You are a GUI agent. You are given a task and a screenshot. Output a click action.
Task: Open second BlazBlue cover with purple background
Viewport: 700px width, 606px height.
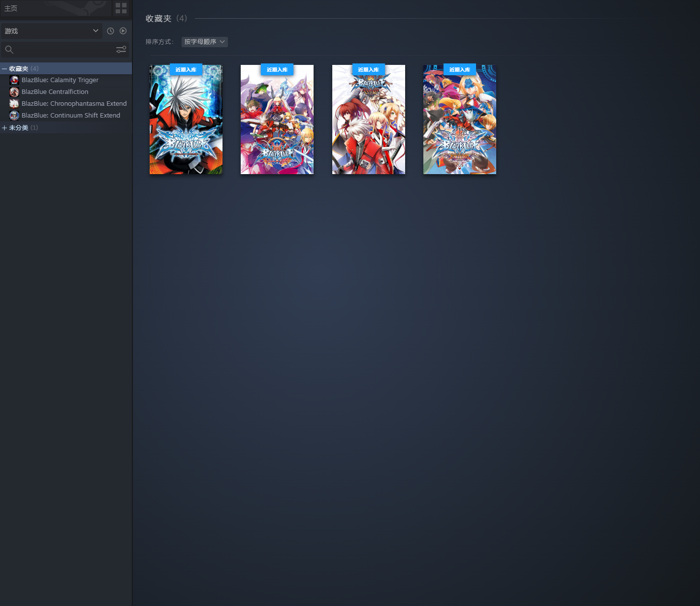click(277, 120)
